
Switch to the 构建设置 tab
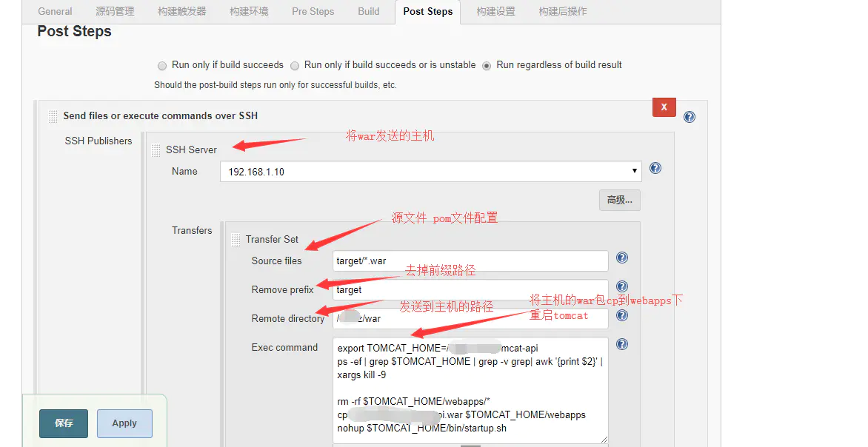[x=496, y=11]
